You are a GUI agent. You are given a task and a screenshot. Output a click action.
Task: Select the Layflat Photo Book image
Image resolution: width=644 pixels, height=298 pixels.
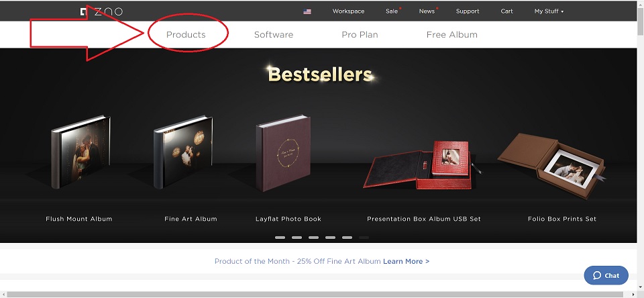283,153
